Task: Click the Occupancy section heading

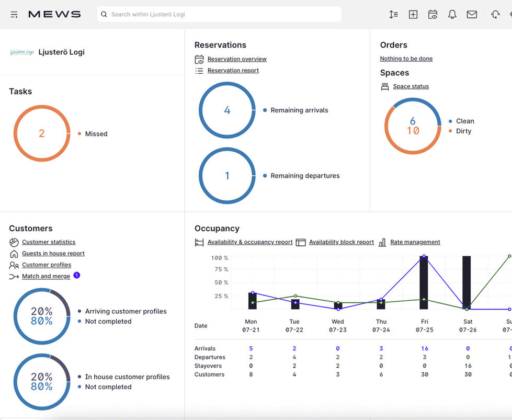Action: (217, 229)
